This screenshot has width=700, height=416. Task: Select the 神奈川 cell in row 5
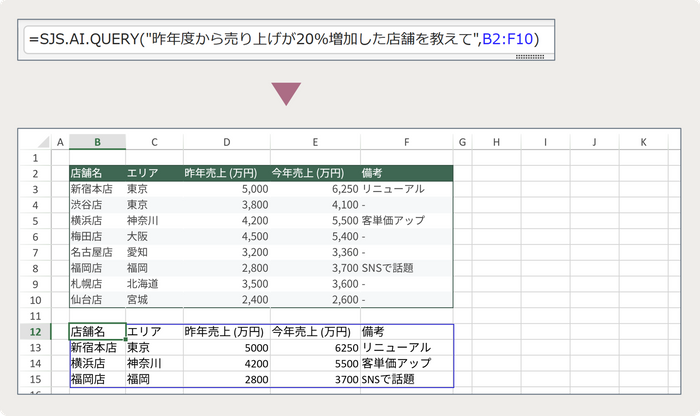154,220
